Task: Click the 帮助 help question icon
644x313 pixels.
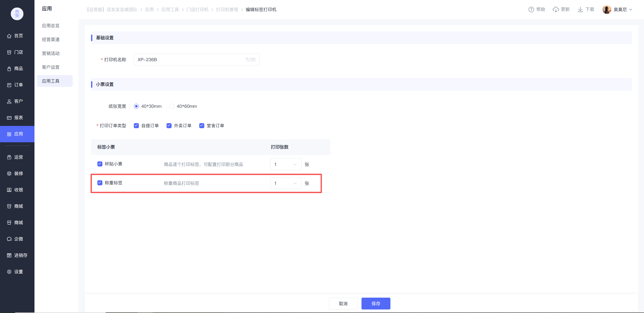Action: (x=531, y=10)
